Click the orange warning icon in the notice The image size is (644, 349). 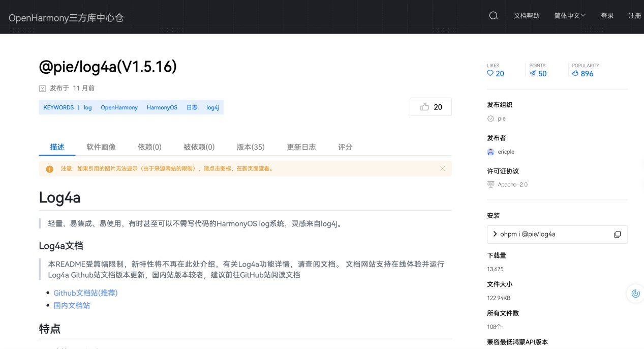click(49, 169)
